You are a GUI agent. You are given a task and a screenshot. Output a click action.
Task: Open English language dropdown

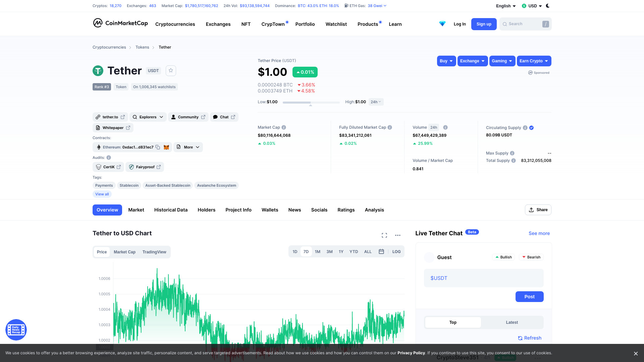(x=506, y=6)
